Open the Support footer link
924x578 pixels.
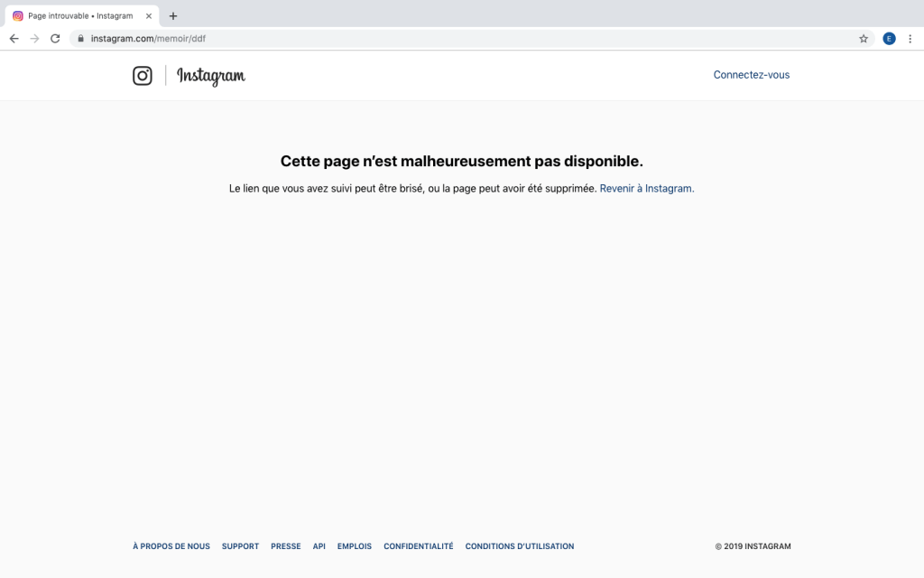240,546
